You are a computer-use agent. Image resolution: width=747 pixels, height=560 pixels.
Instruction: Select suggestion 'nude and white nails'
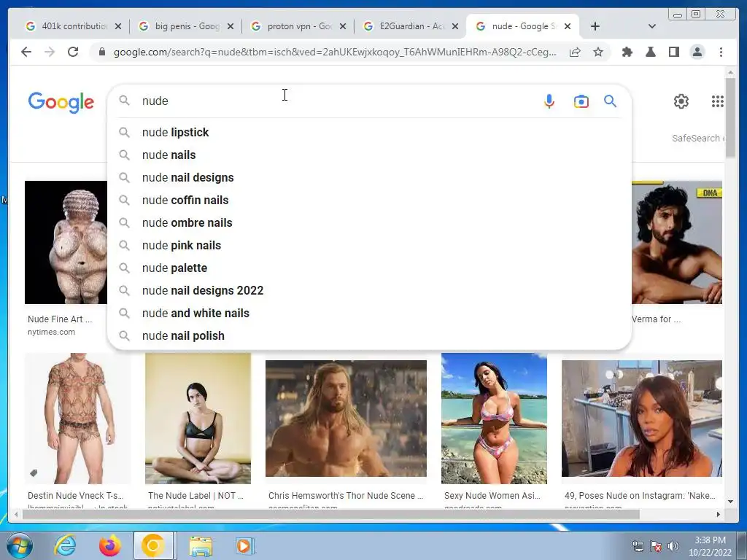(x=370, y=314)
